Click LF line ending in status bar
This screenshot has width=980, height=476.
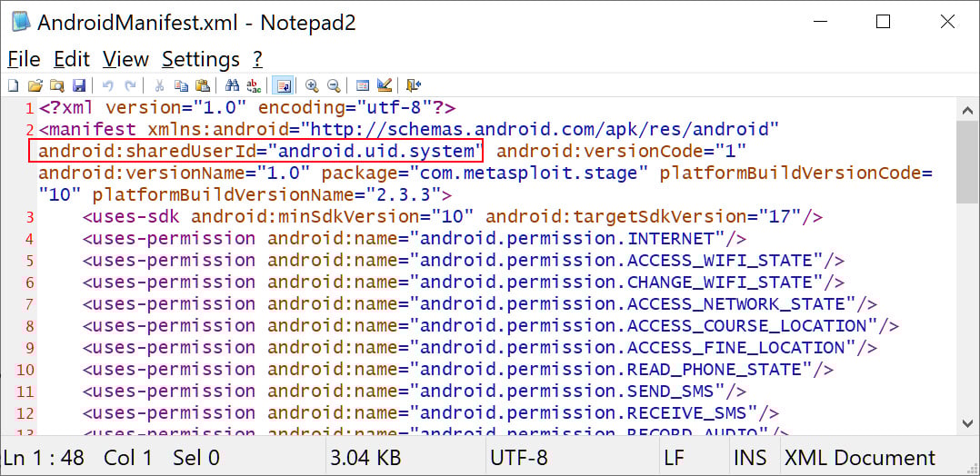pos(675,458)
